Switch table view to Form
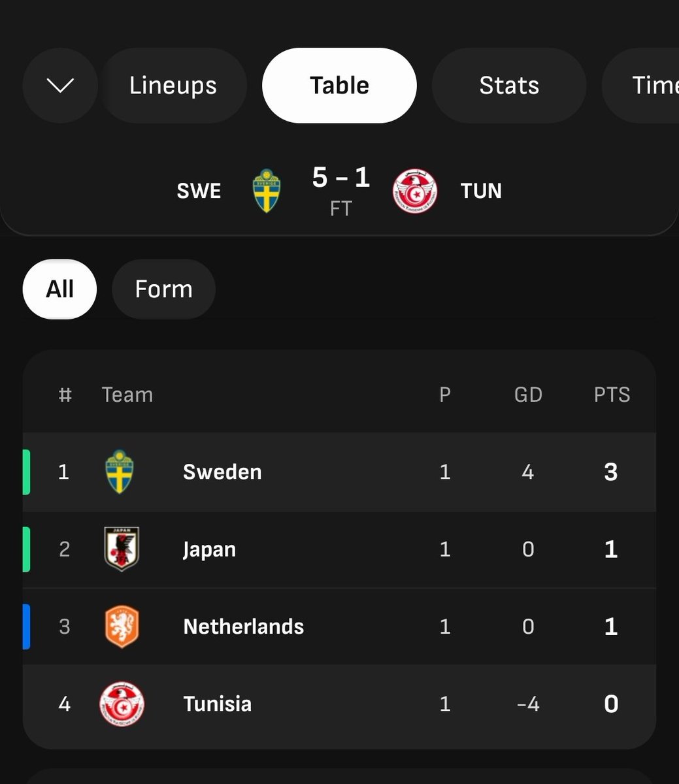The image size is (679, 784). (x=163, y=289)
